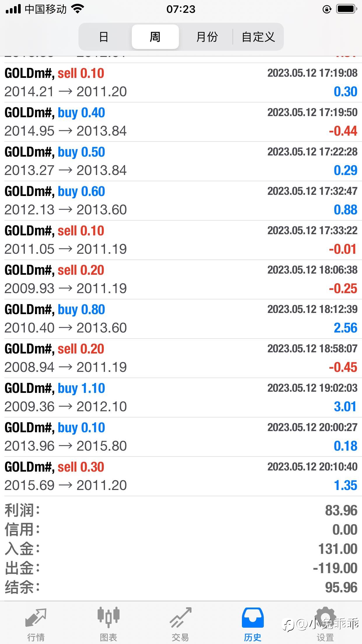The width and height of the screenshot is (362, 644).
Task: Switch to the 周 week filter
Action: [x=155, y=37]
